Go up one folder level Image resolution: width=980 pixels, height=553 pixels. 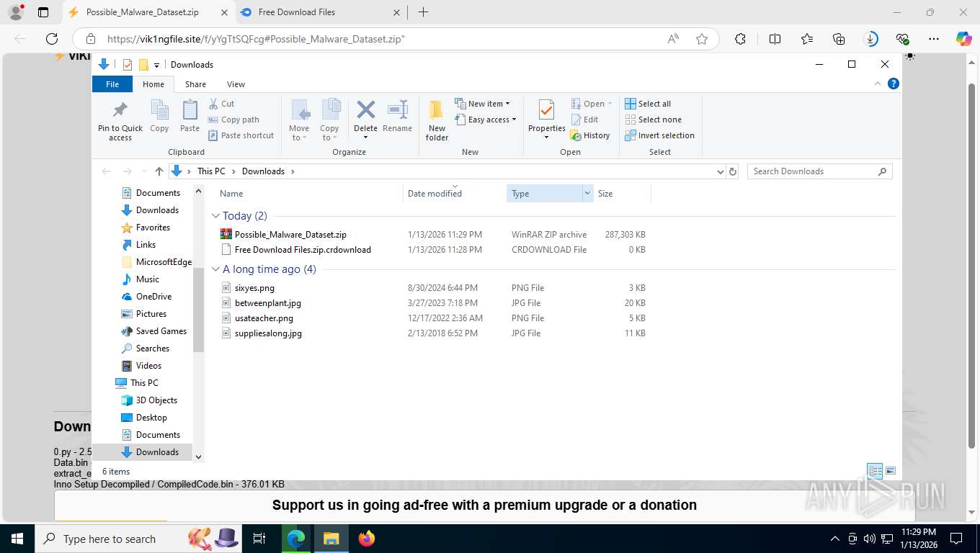click(159, 171)
